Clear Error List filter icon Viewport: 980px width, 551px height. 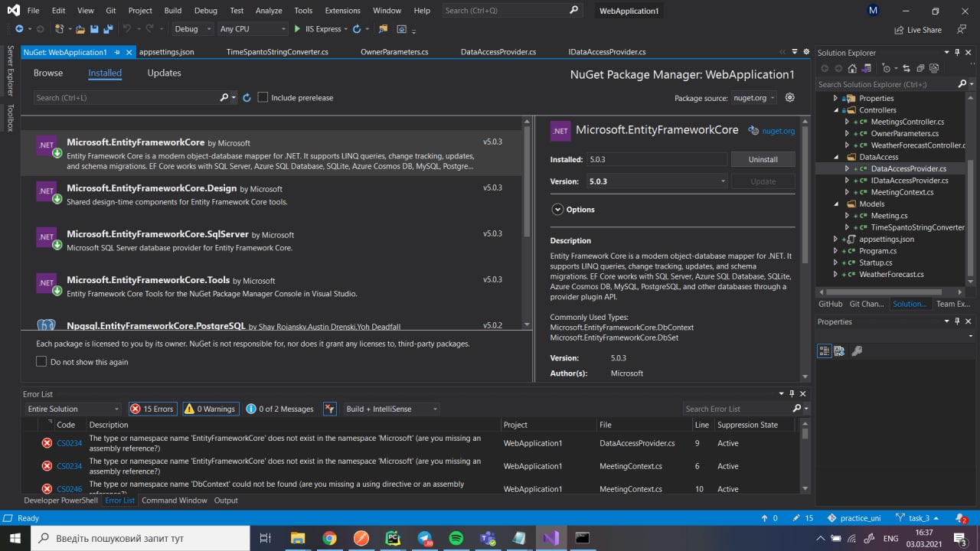(330, 409)
